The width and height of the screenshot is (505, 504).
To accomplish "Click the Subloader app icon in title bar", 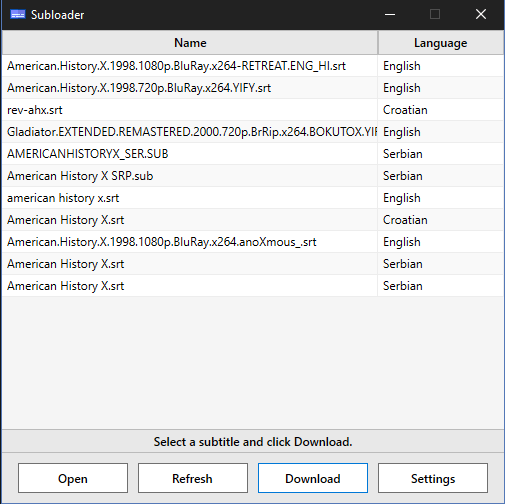I will tap(18, 14).
